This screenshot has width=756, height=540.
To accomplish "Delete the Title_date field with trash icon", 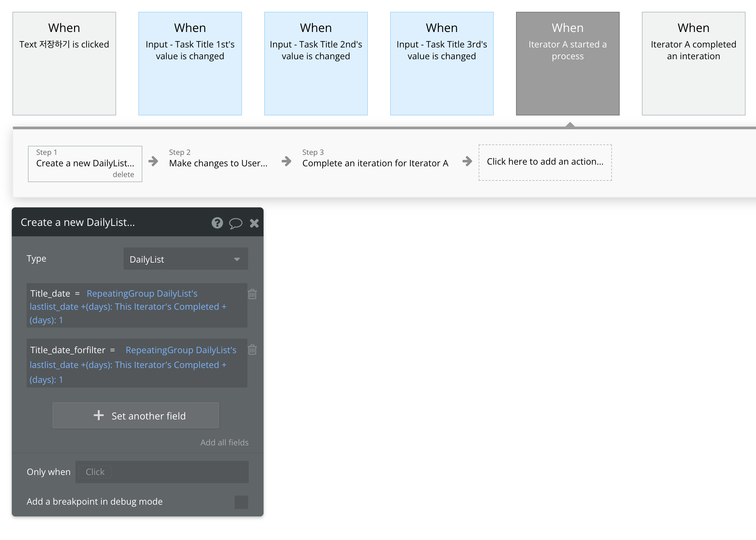I will 252,294.
